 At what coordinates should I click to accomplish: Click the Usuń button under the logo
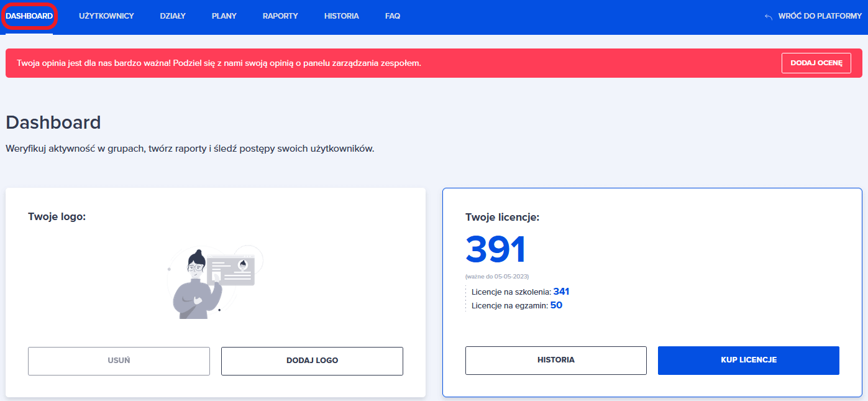coord(119,361)
